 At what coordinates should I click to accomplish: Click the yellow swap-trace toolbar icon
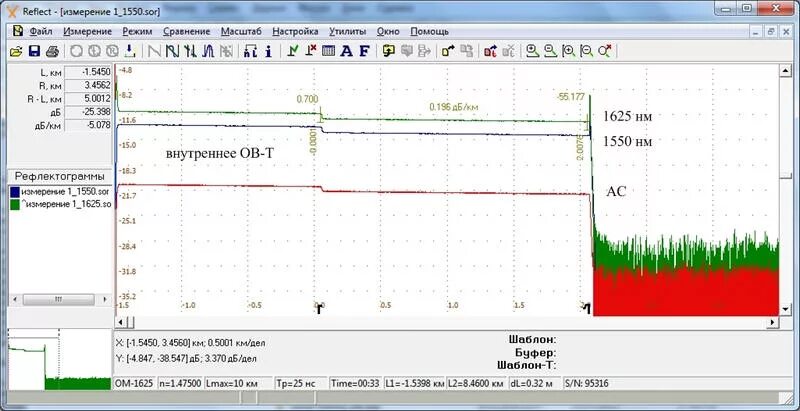389,51
